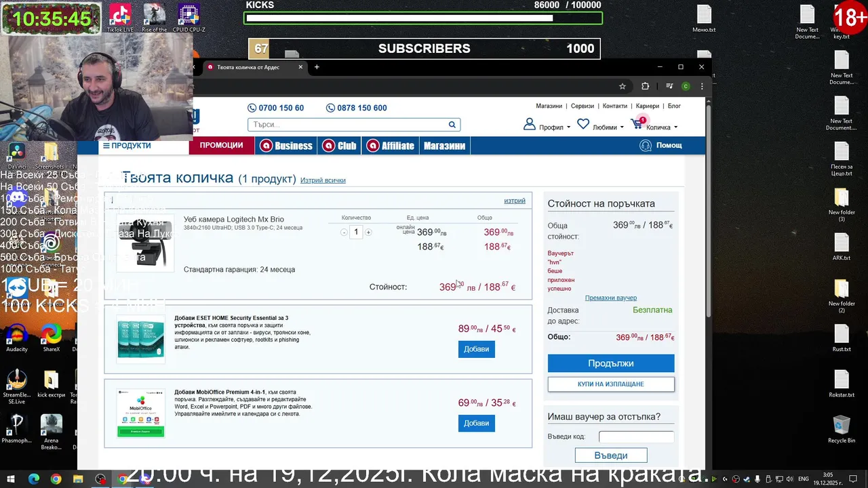Click the Изтрий всички link
This screenshot has height=488, width=868.
323,180
